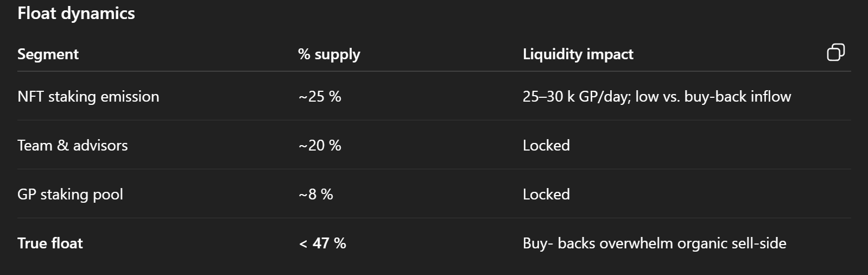The height and width of the screenshot is (275, 868).
Task: Click the < 47 % value
Action: pyautogui.click(x=322, y=243)
